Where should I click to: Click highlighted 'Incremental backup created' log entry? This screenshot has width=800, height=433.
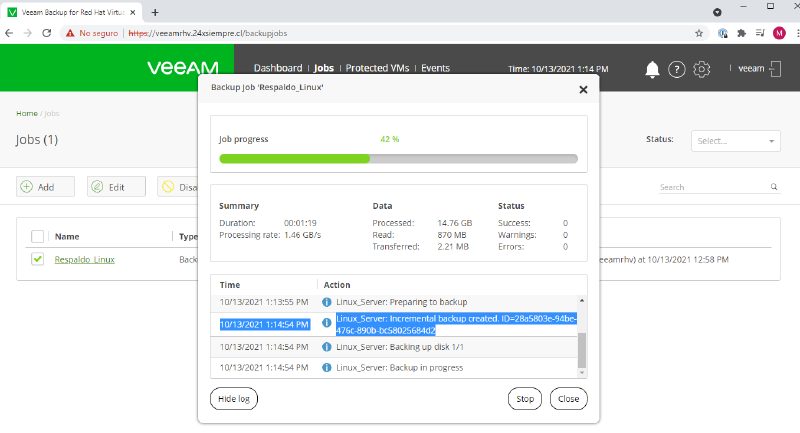pyautogui.click(x=456, y=324)
